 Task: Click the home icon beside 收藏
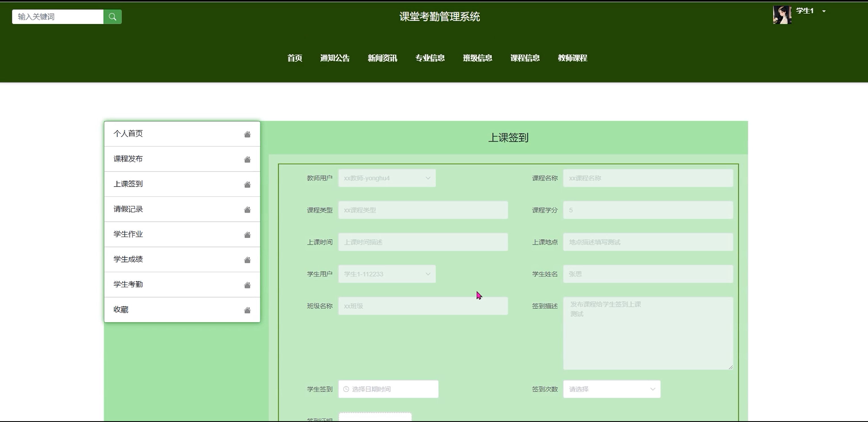point(247,310)
